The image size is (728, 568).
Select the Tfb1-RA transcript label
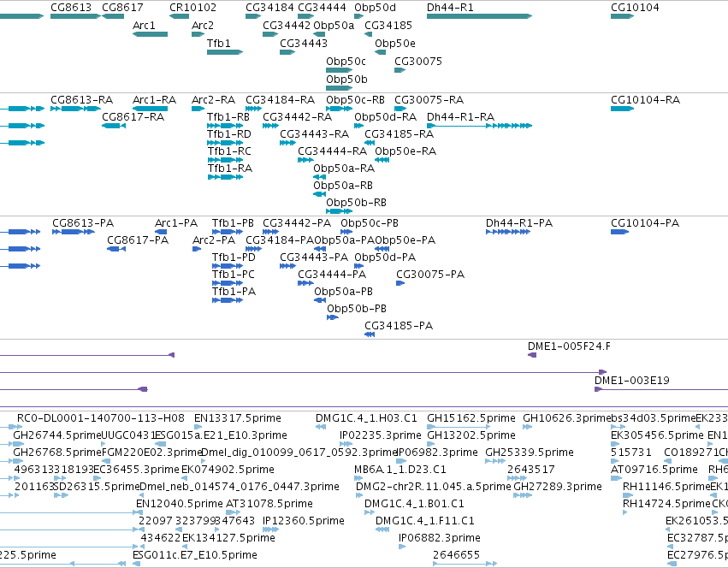point(230,169)
